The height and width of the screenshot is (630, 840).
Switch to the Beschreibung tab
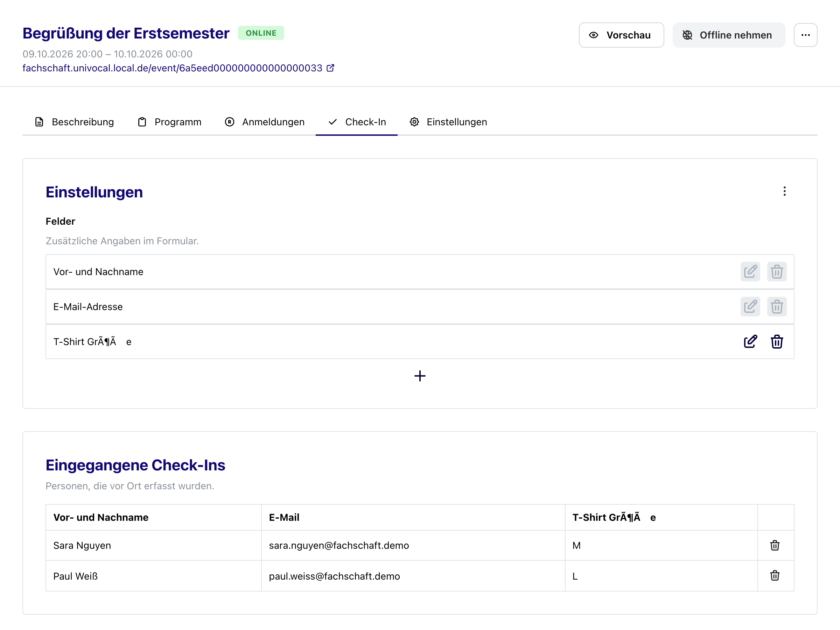74,122
